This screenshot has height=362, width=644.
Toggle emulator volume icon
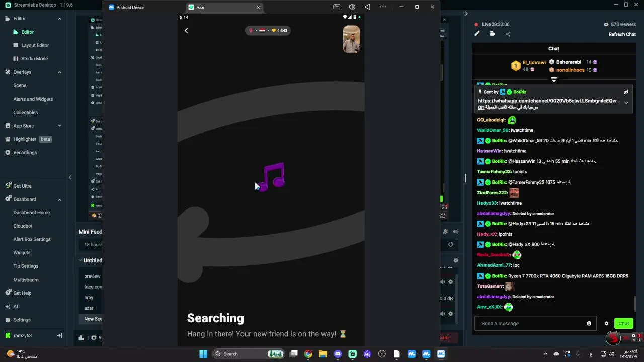point(352,7)
